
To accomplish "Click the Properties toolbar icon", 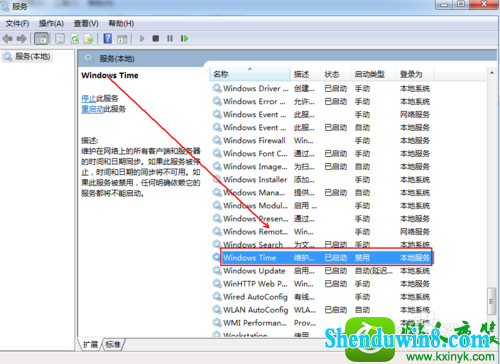I will point(60,39).
